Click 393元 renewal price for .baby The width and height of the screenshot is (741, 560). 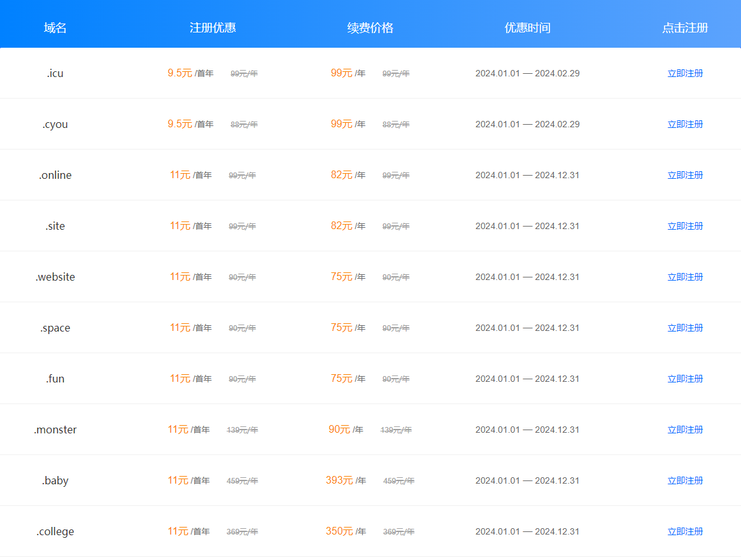(x=339, y=480)
